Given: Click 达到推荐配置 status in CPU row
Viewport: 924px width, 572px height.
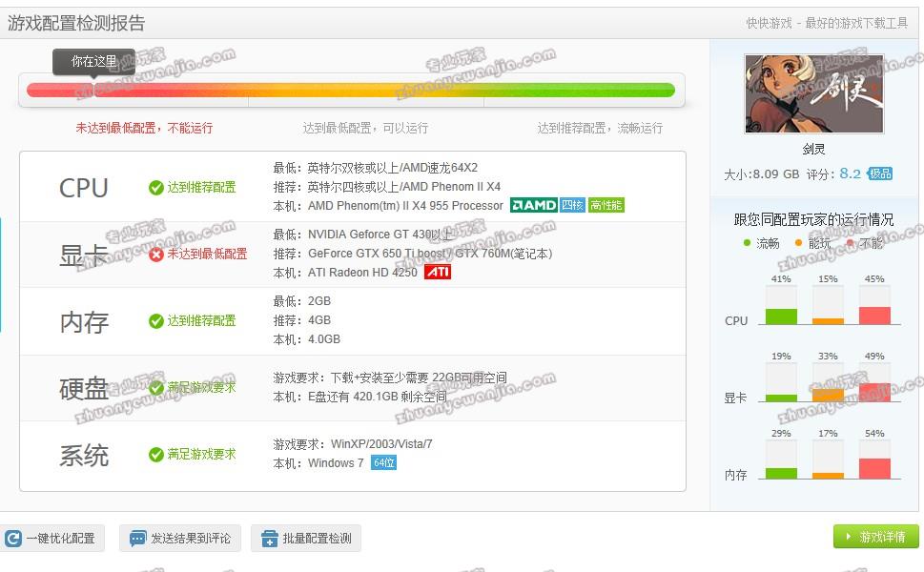Looking at the screenshot, I should tap(201, 187).
